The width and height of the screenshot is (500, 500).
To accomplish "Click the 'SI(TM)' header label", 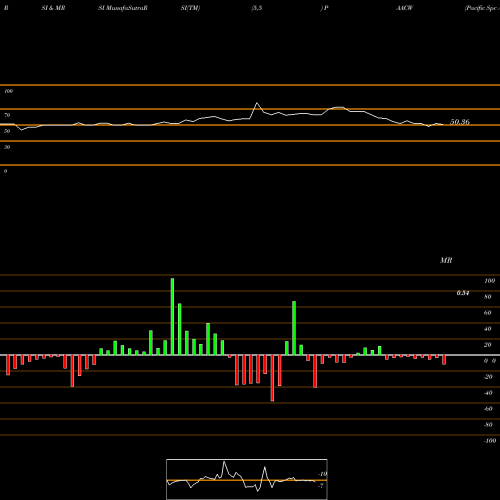I will pos(190,8).
